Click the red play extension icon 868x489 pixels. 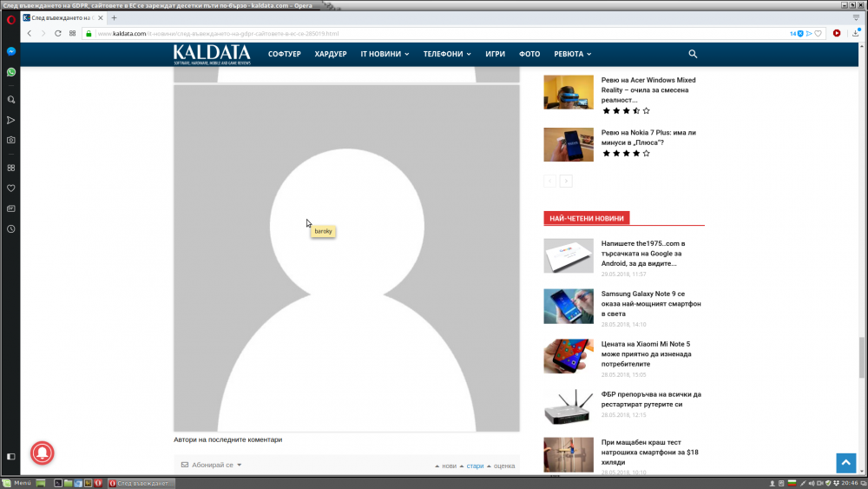(x=837, y=33)
